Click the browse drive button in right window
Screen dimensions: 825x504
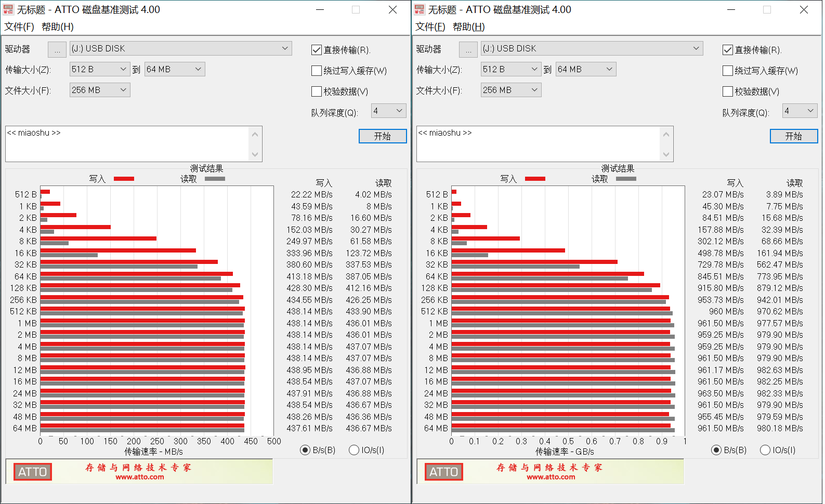(468, 49)
